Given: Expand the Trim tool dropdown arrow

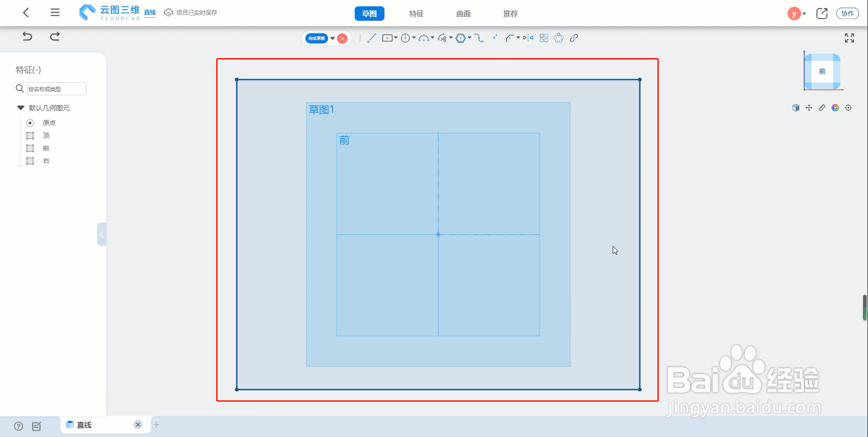Looking at the screenshot, I should (451, 38).
